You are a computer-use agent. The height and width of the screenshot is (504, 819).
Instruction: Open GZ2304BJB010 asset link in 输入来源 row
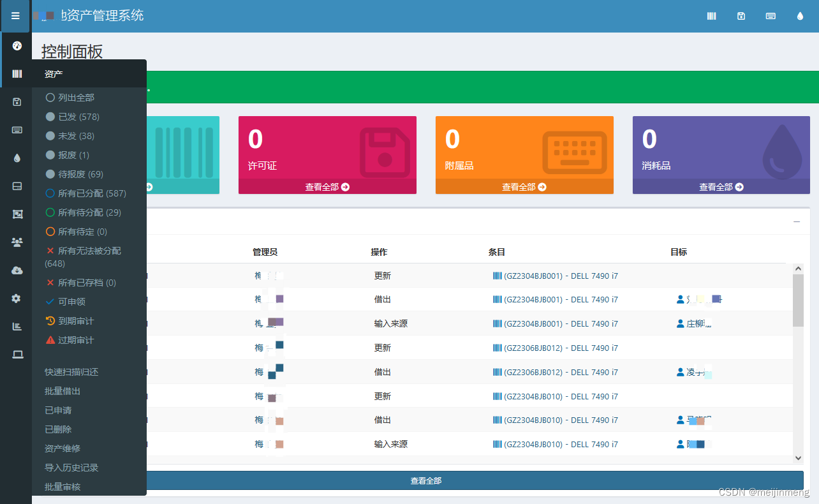556,444
